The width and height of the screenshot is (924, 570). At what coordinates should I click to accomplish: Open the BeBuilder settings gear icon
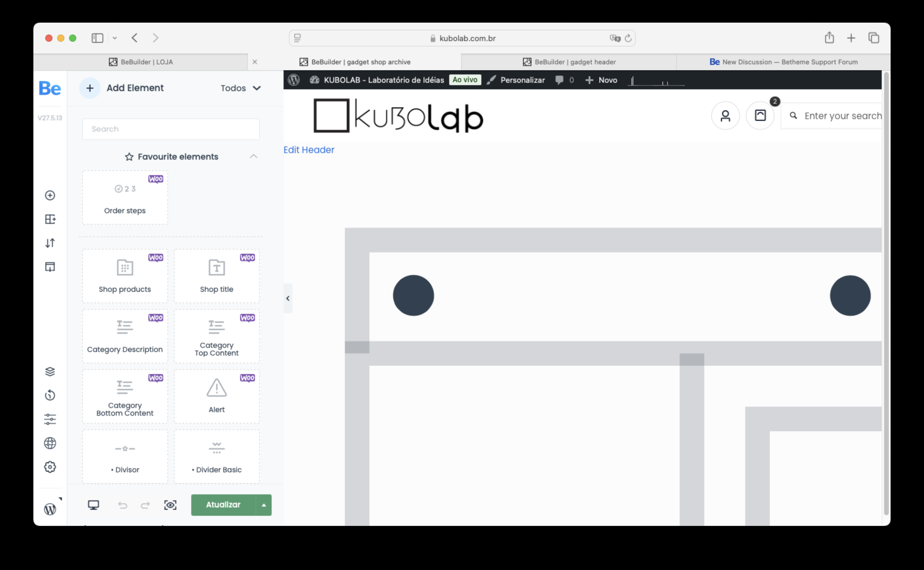point(50,467)
